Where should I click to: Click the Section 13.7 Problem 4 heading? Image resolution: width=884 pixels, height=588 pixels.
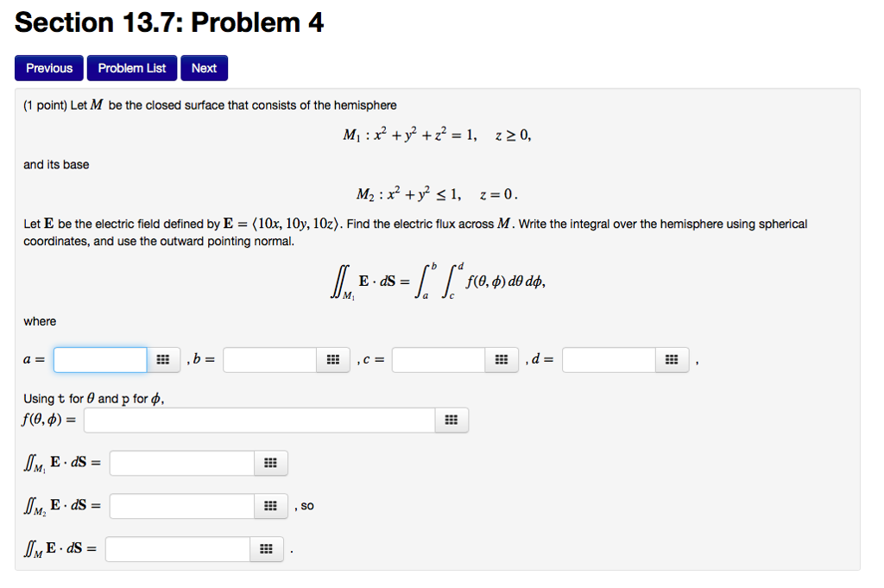tap(169, 22)
